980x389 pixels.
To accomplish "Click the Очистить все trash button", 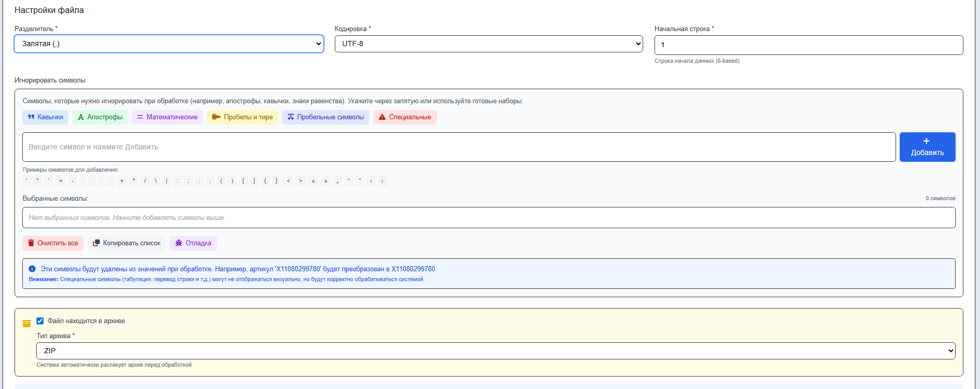I will [53, 243].
